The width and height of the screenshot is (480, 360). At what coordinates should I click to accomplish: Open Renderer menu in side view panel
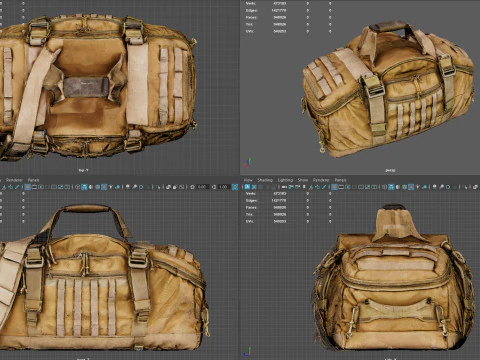point(321,180)
